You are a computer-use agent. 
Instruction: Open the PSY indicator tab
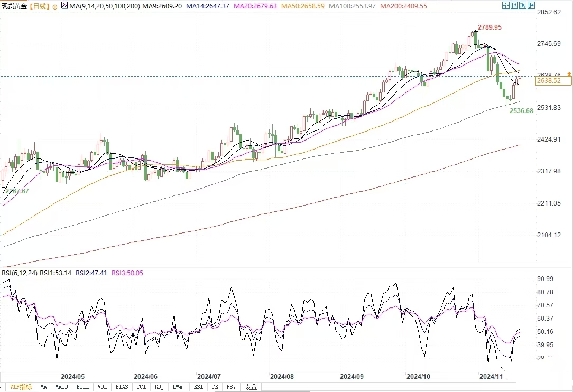click(231, 387)
